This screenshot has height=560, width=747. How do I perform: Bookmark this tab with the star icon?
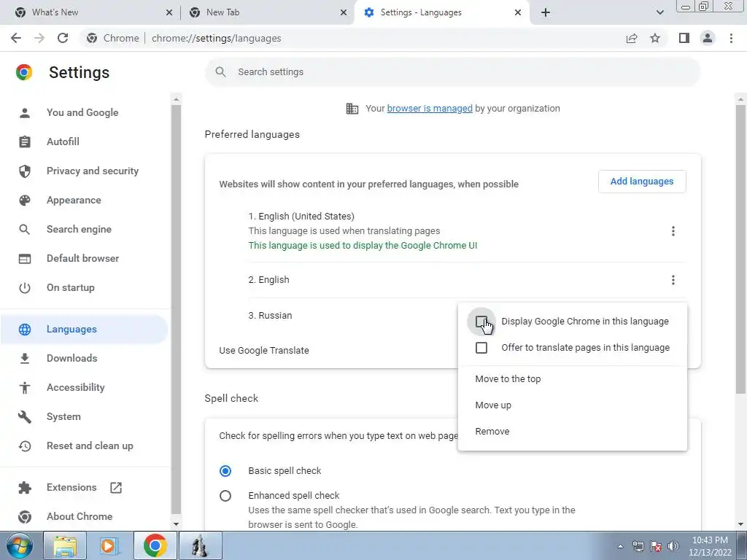tap(655, 38)
